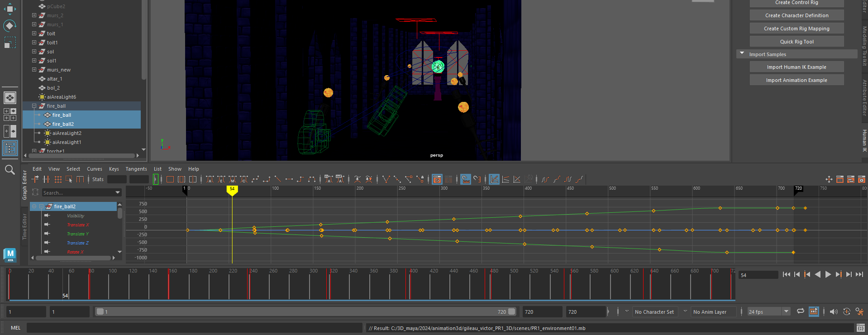Screen dimensions: 868x335
Task: Collapse the fire_ball group in Outliner
Action: tap(34, 106)
